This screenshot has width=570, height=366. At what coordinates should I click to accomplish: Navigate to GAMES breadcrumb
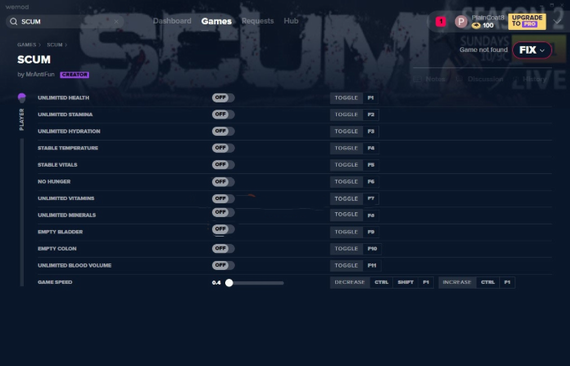[x=27, y=45]
